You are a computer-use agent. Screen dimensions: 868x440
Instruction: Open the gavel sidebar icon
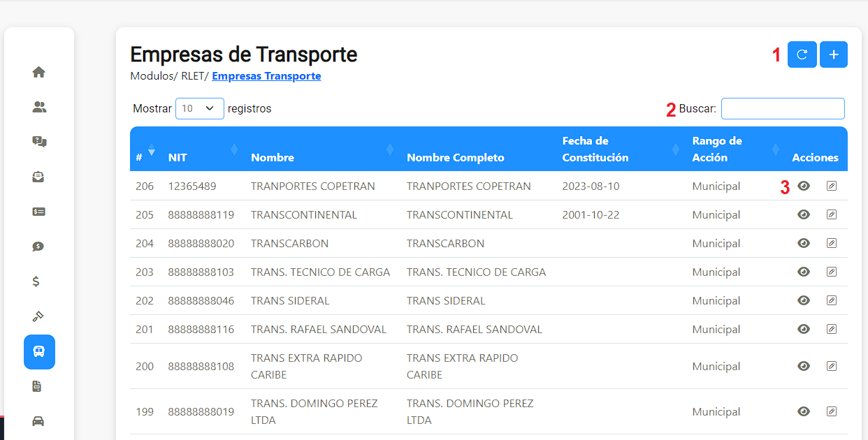[x=38, y=316]
